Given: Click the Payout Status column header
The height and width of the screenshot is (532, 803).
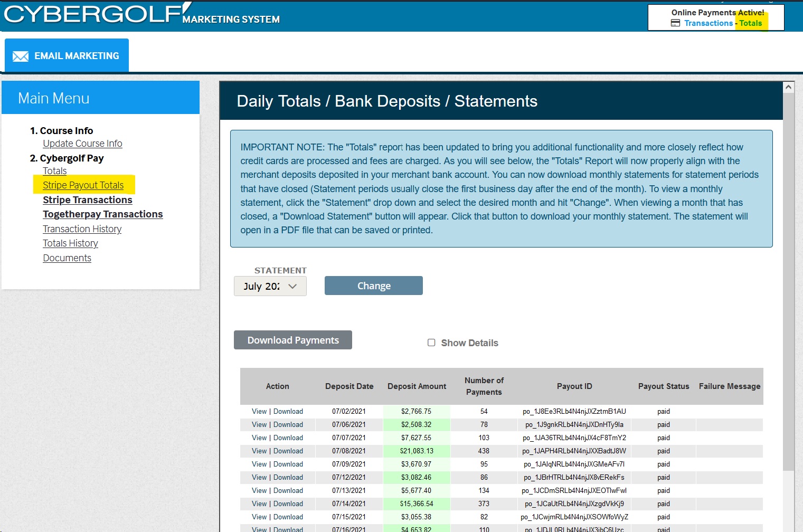Looking at the screenshot, I should click(664, 386).
